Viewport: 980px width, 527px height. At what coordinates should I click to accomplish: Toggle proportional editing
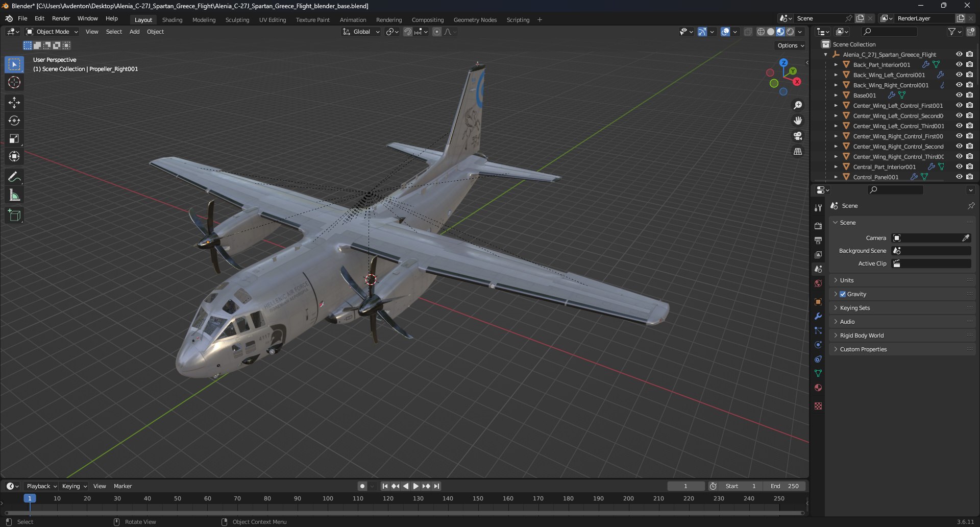[437, 32]
